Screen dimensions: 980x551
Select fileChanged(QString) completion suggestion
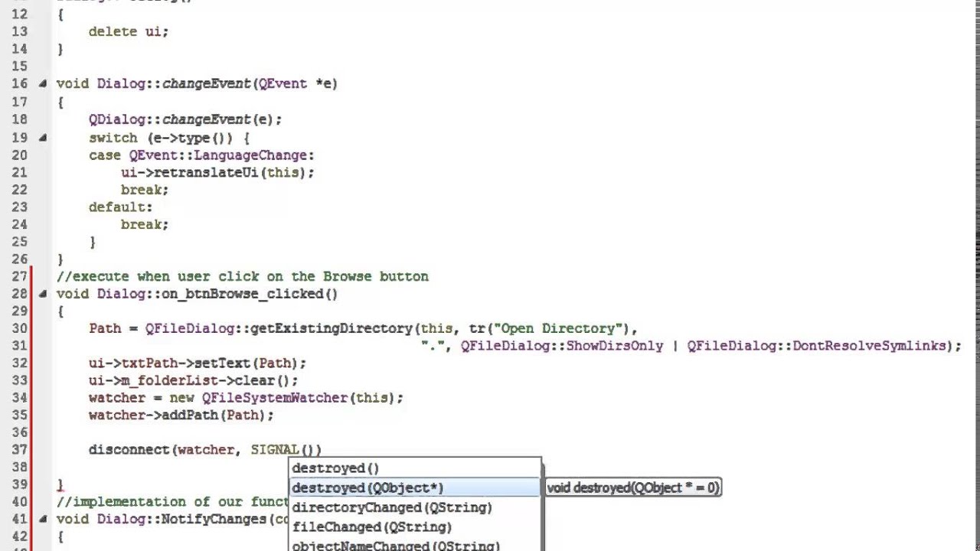click(x=415, y=527)
